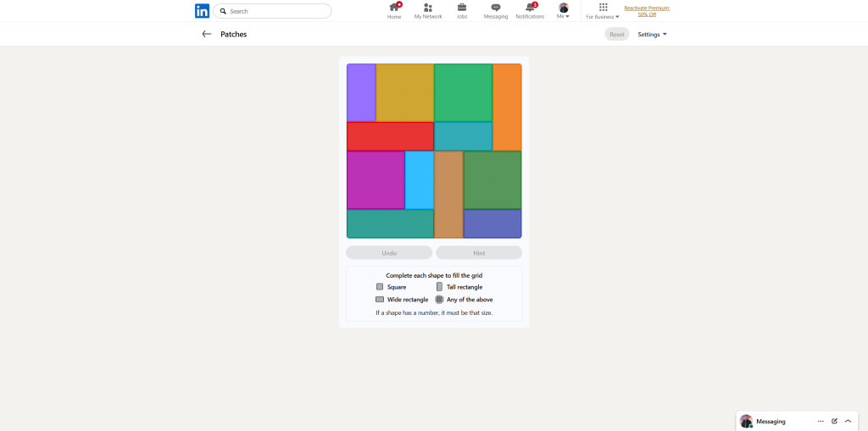The image size is (868, 431).
Task: Expand the For Business menu
Action: coord(603,11)
